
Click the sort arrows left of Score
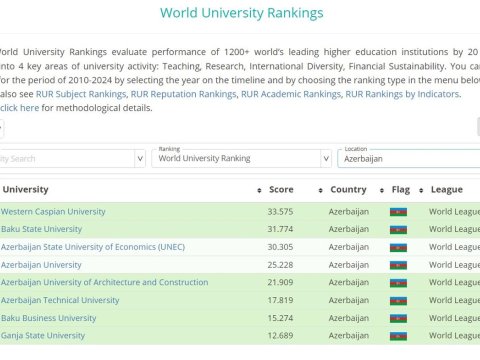[x=259, y=190]
